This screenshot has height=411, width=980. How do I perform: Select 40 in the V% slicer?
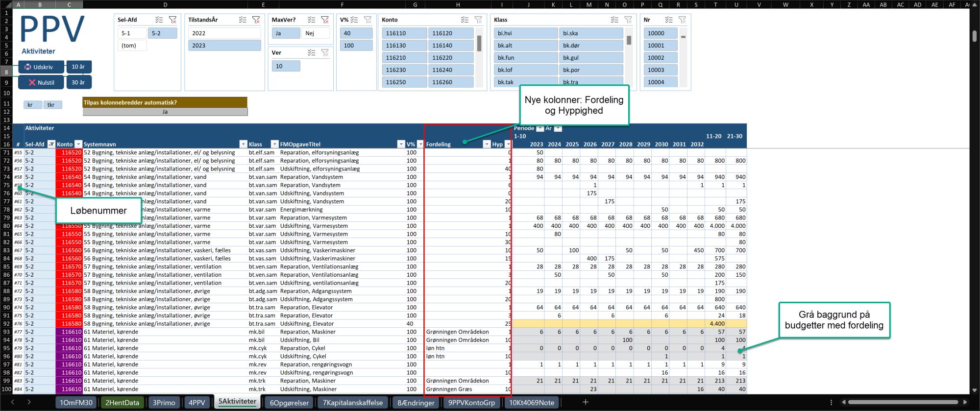(x=356, y=33)
